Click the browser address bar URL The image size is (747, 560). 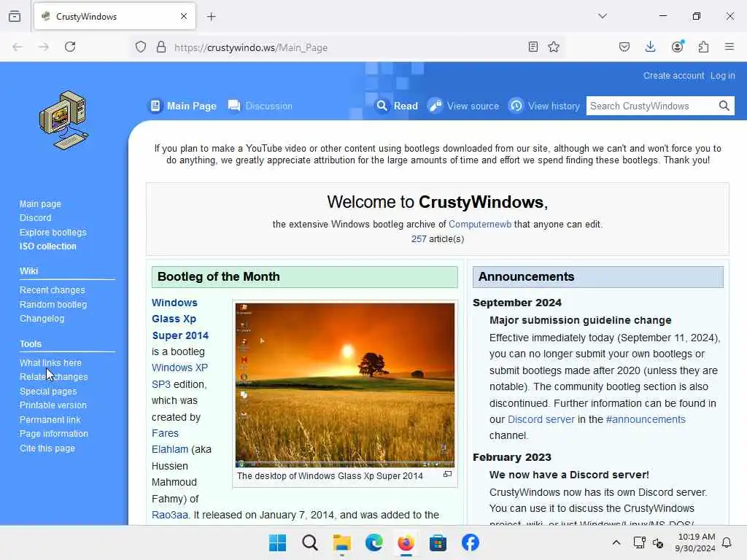coord(251,47)
